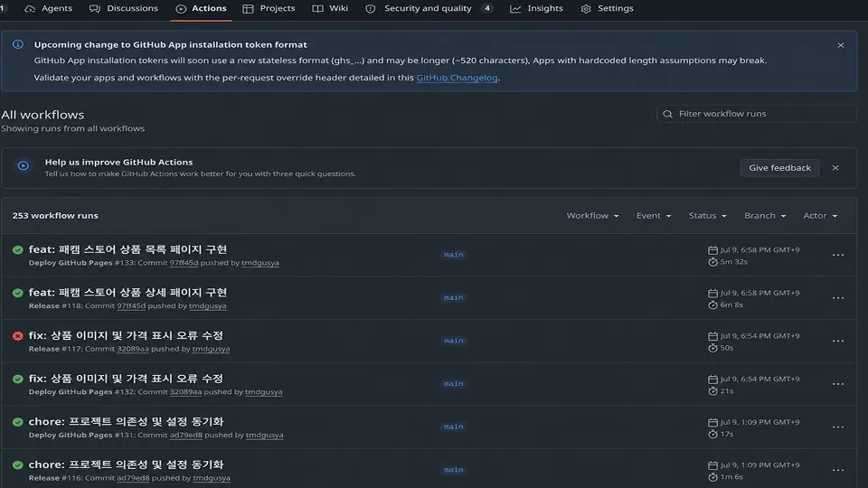The height and width of the screenshot is (488, 868).
Task: Open 'fix: 상품 이미지' Deploy GitHub Pages #132 run
Action: [126, 379]
